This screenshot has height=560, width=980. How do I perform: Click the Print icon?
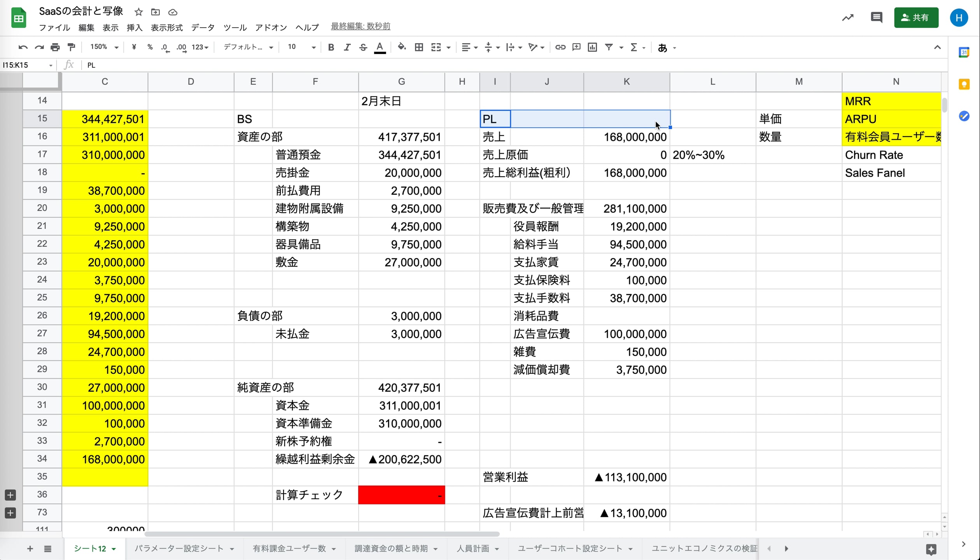pos(55,47)
